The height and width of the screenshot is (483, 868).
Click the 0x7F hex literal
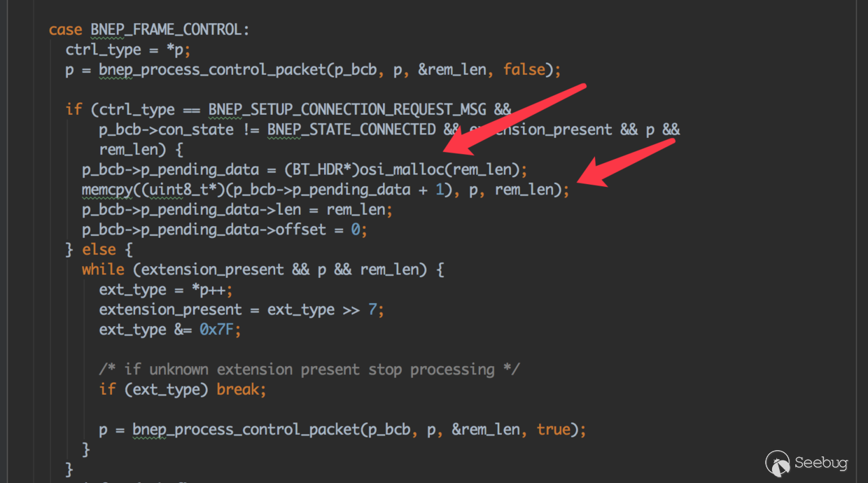click(x=220, y=329)
